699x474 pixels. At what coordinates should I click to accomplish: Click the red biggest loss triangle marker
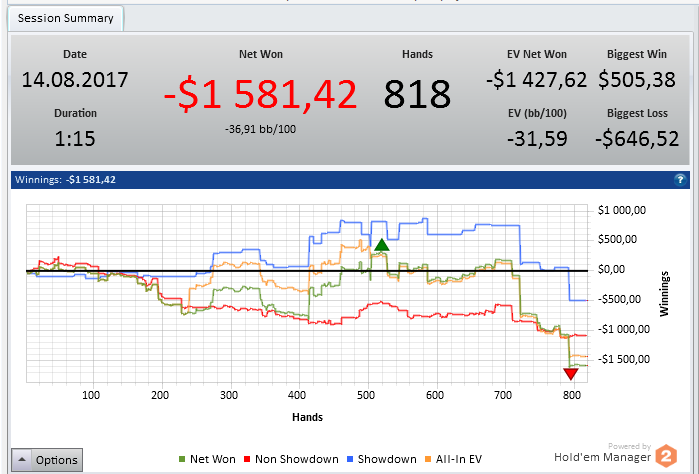tap(571, 374)
